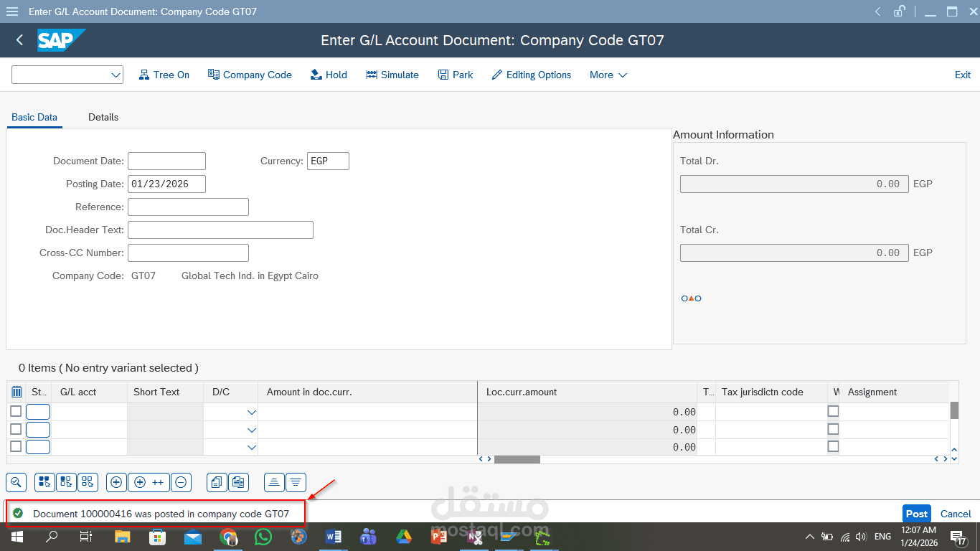
Task: Open Word from the taskbar
Action: (334, 537)
